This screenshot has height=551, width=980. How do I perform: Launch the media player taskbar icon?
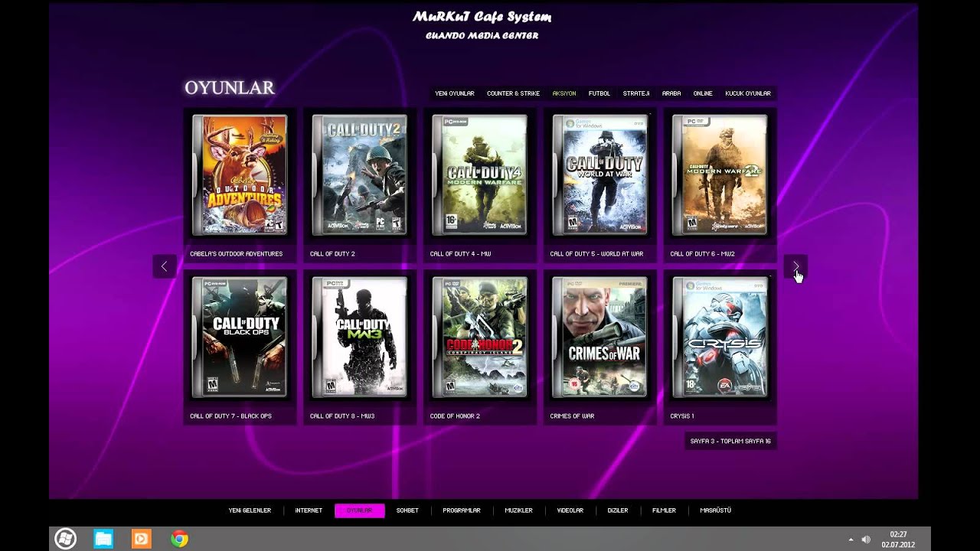(x=142, y=539)
